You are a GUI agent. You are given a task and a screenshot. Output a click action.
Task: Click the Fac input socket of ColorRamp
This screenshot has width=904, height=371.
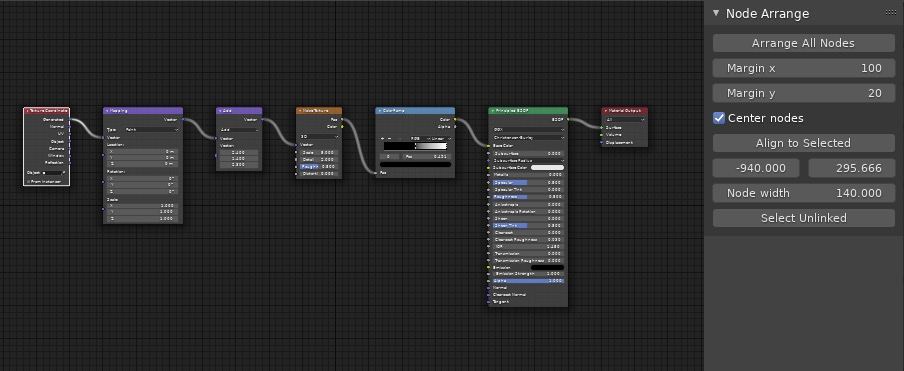[375, 172]
